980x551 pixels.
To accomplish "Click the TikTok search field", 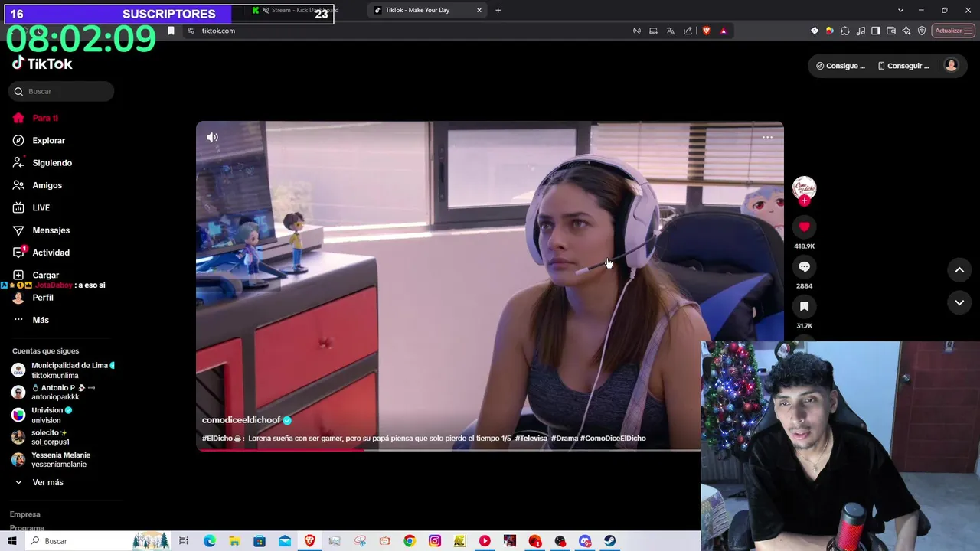I will click(x=61, y=91).
